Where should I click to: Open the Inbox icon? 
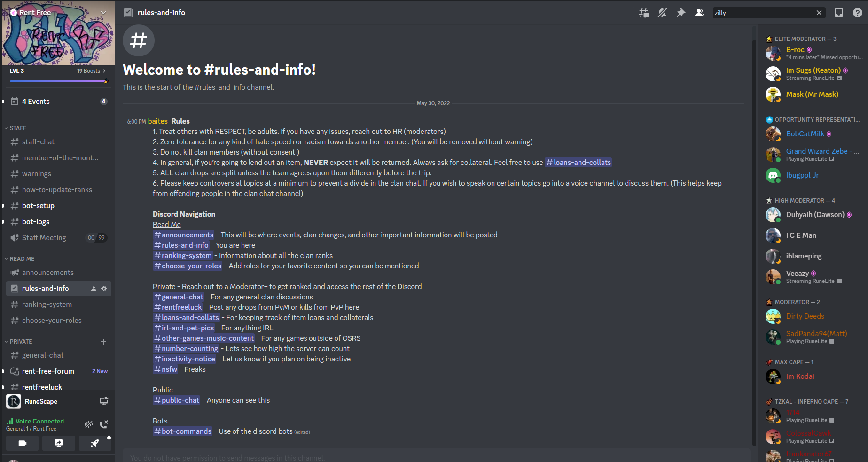(x=839, y=13)
